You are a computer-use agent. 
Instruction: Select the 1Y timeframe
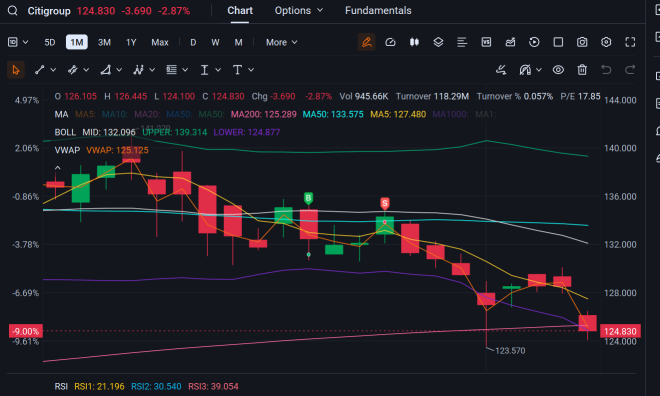pos(131,42)
